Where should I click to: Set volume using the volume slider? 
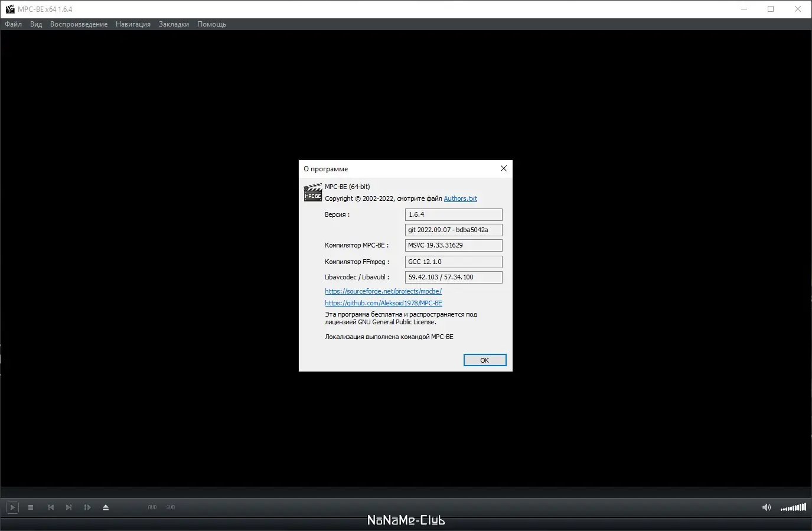pyautogui.click(x=793, y=507)
